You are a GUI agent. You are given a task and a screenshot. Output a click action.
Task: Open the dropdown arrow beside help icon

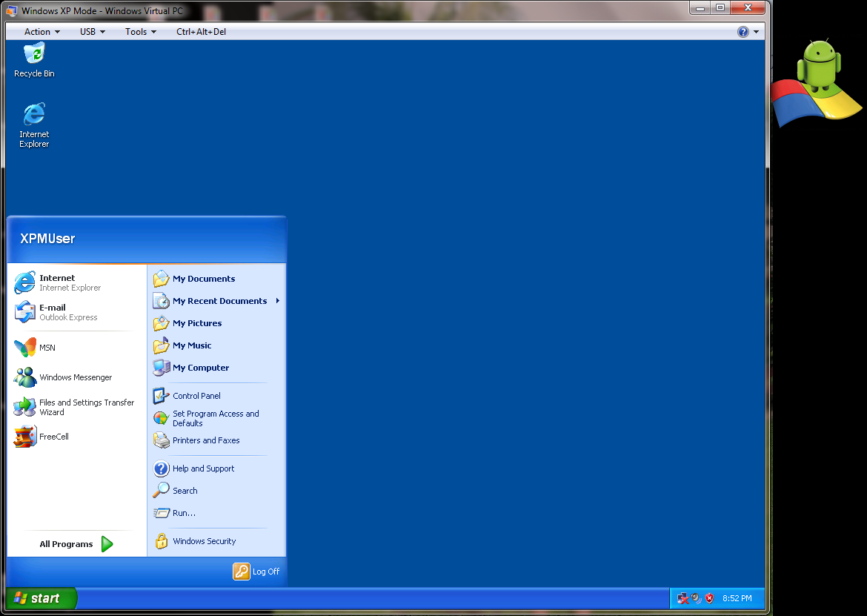(x=756, y=32)
